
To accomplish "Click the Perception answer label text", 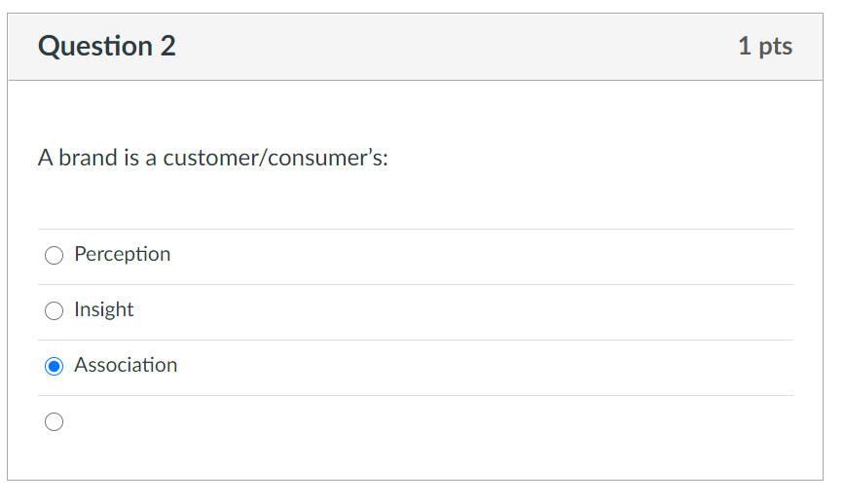I will click(123, 255).
